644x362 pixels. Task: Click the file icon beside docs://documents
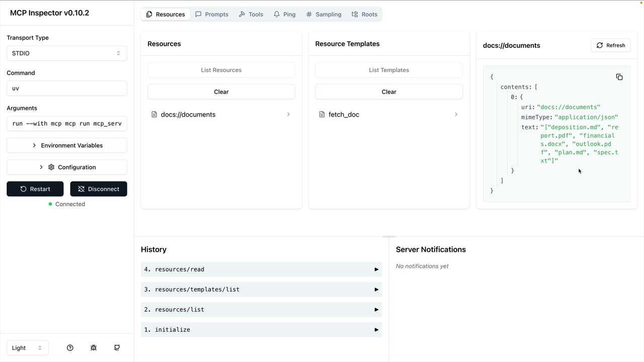[154, 115]
